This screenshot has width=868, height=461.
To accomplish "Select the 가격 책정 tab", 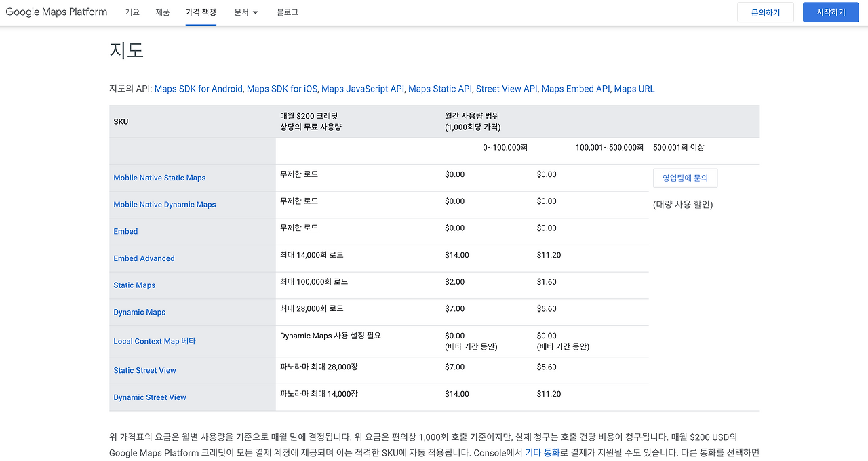I will coord(201,12).
